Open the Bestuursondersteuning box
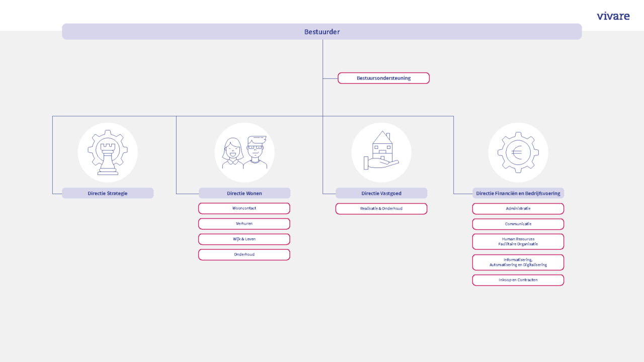The width and height of the screenshot is (644, 362). [x=383, y=78]
